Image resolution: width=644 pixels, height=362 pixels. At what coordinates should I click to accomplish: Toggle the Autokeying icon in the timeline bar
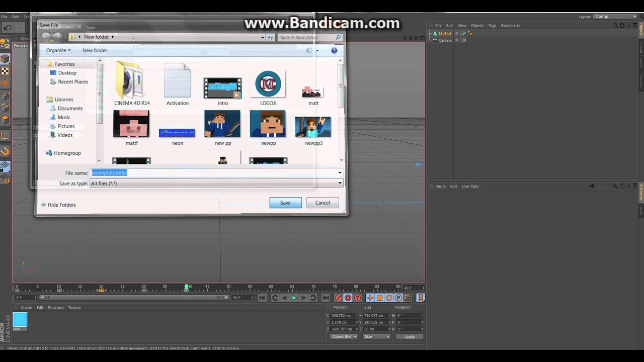click(x=348, y=298)
